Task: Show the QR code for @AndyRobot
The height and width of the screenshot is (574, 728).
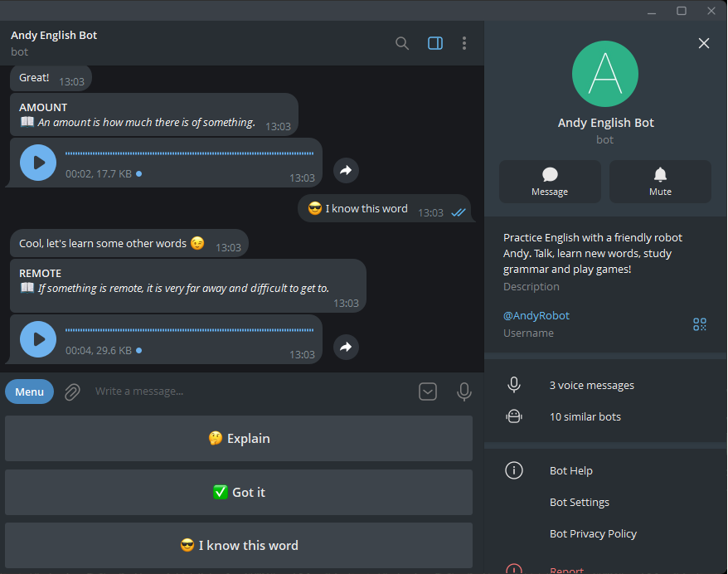Action: coord(699,324)
